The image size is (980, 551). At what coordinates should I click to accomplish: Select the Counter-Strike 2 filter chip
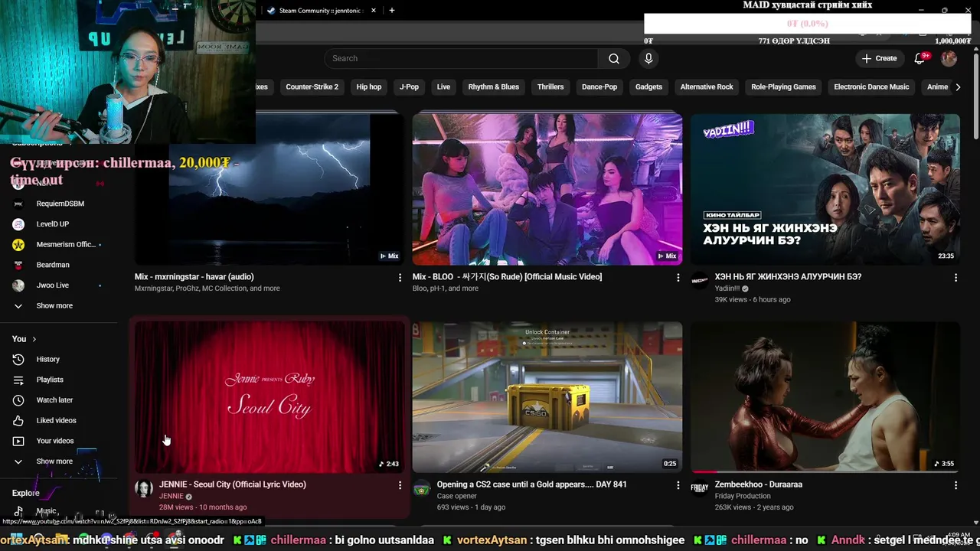pyautogui.click(x=312, y=87)
